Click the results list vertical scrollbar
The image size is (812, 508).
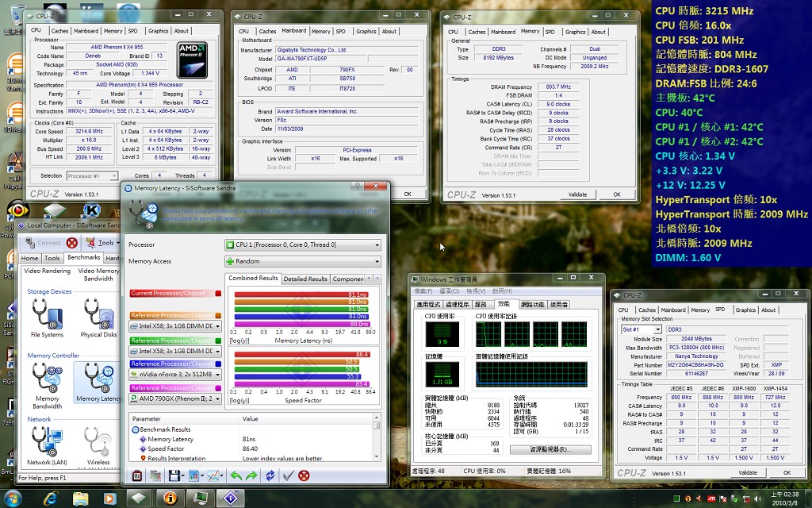point(376,438)
